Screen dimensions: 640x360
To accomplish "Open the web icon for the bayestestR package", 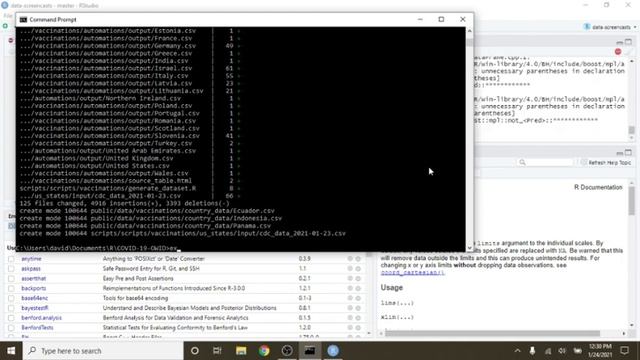I will tap(350, 308).
